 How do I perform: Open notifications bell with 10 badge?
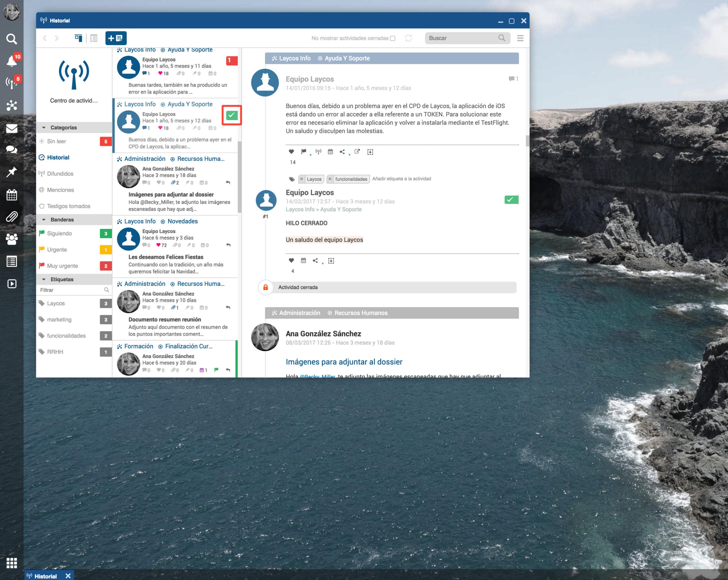coord(12,61)
